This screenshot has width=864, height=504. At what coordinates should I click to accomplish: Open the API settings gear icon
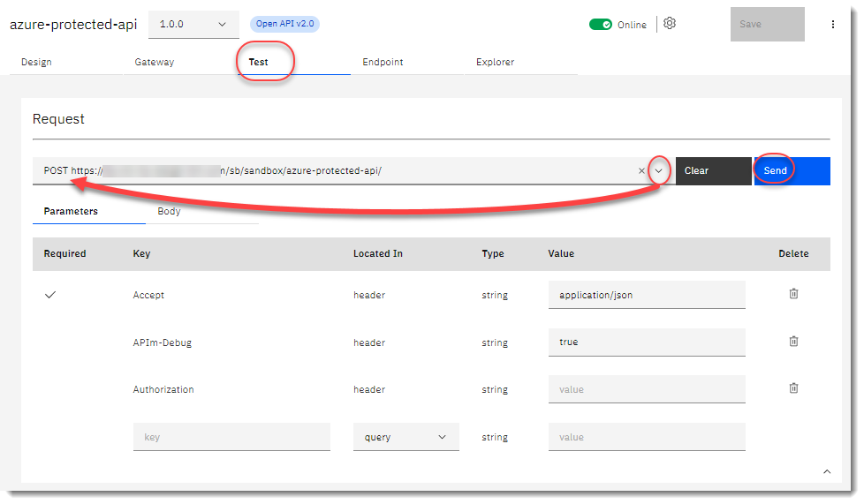pos(670,24)
